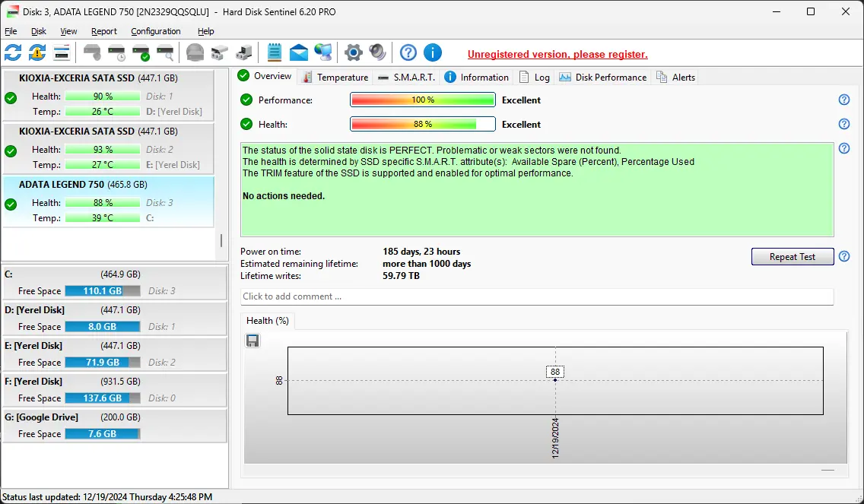Click the globe and monitor network icon
The height and width of the screenshot is (504, 864).
pos(323,53)
